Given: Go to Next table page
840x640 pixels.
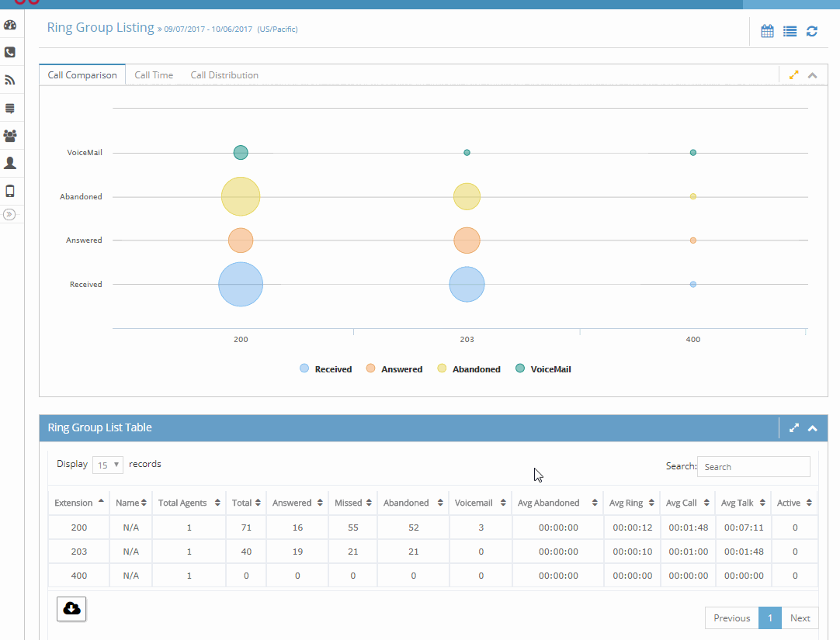Looking at the screenshot, I should tap(800, 618).
